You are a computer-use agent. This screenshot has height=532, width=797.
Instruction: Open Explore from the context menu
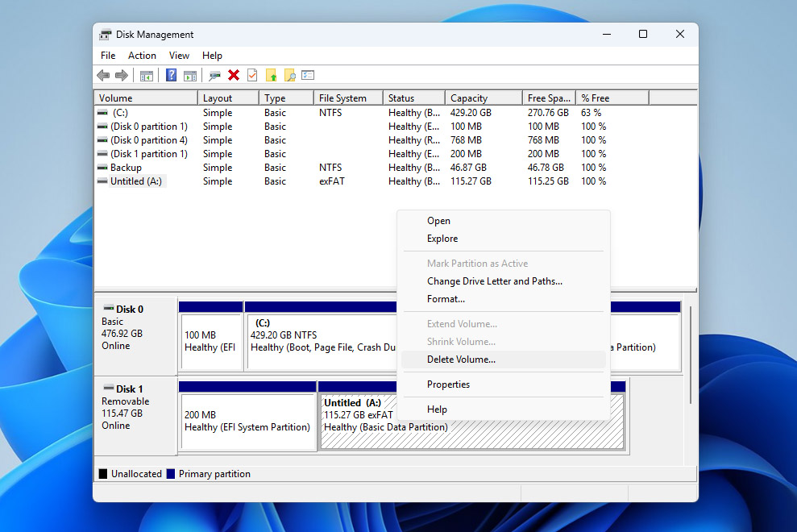(442, 239)
